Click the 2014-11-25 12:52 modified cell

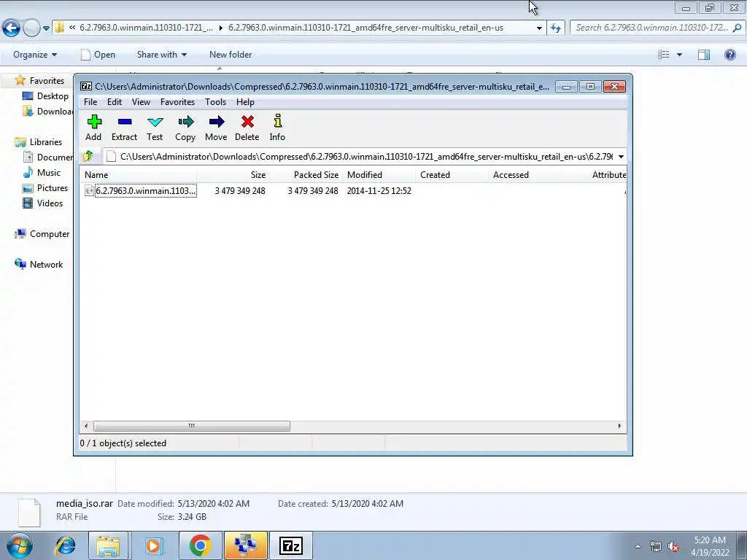(x=379, y=191)
